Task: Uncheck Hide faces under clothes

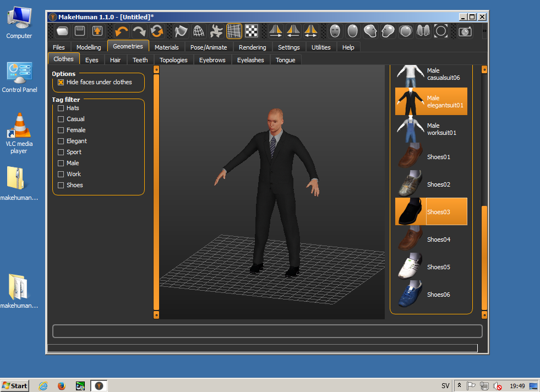Action: click(61, 82)
